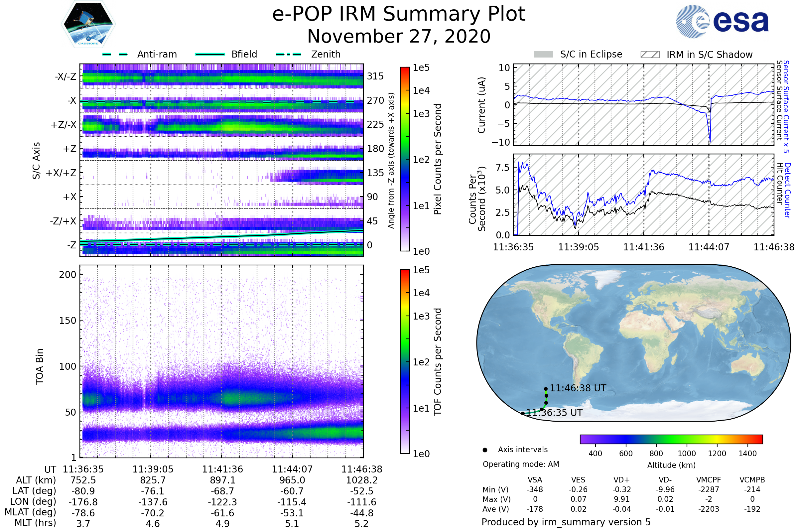Click the Bfield solid line legend marker

tap(210, 54)
